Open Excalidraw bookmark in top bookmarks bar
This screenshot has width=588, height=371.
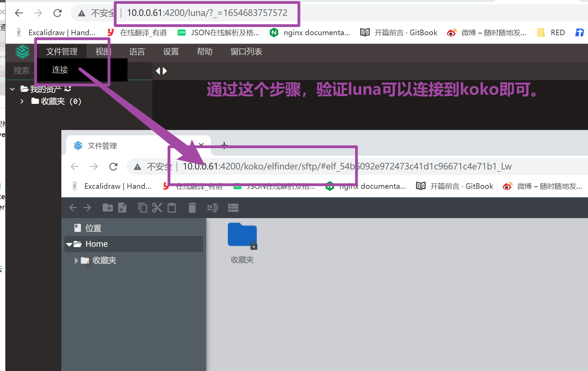point(56,32)
